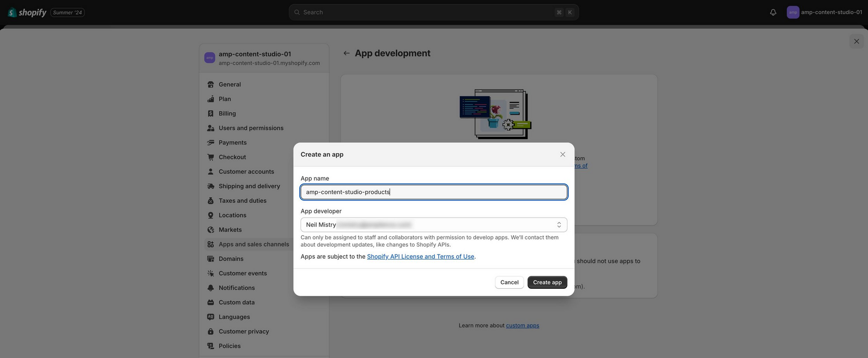The image size is (868, 358).
Task: Click the Custom data icon
Action: [x=211, y=303]
